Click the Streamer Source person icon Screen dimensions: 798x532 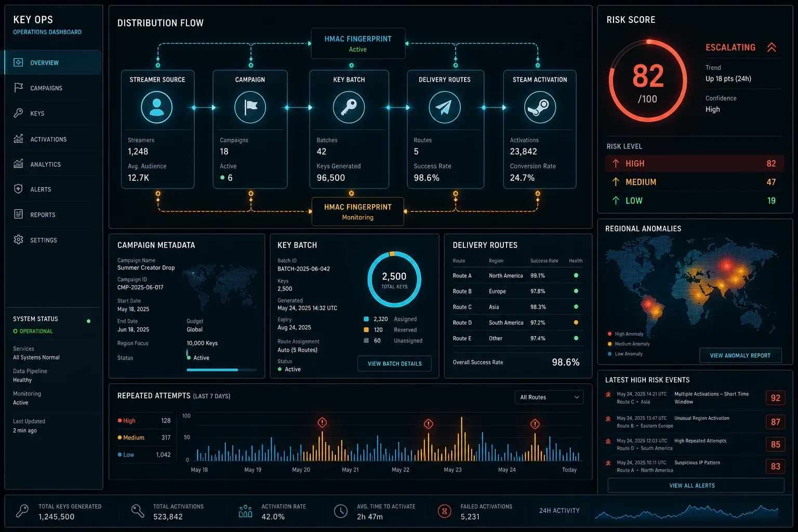click(156, 107)
